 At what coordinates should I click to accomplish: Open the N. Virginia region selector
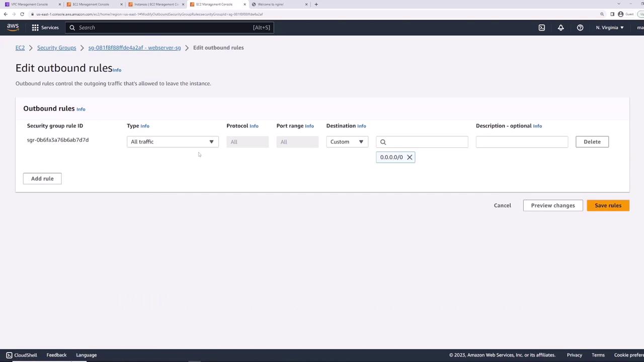(610, 28)
